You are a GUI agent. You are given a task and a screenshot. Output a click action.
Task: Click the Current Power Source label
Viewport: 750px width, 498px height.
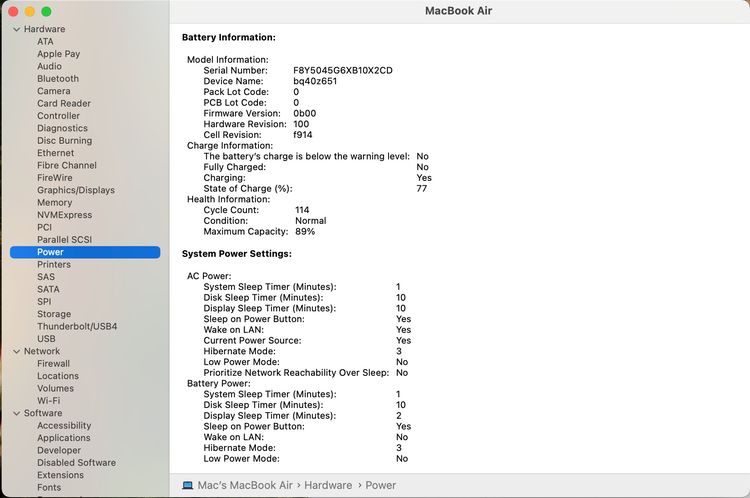click(x=252, y=341)
